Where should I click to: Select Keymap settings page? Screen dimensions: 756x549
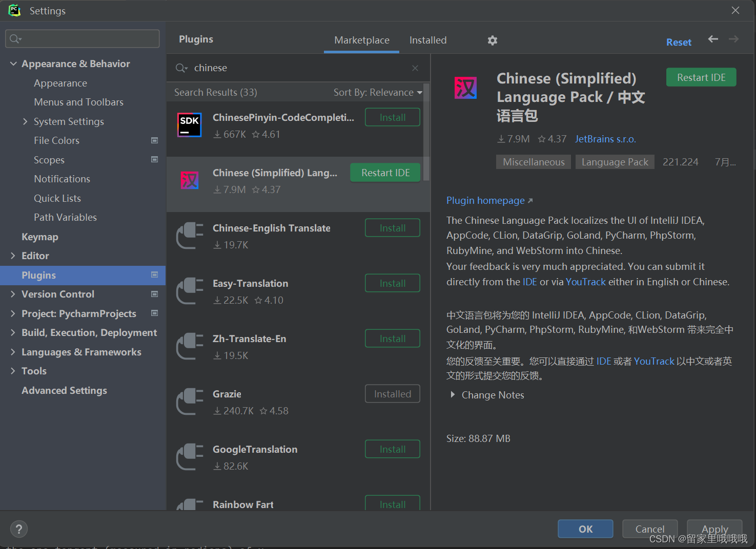click(x=40, y=237)
